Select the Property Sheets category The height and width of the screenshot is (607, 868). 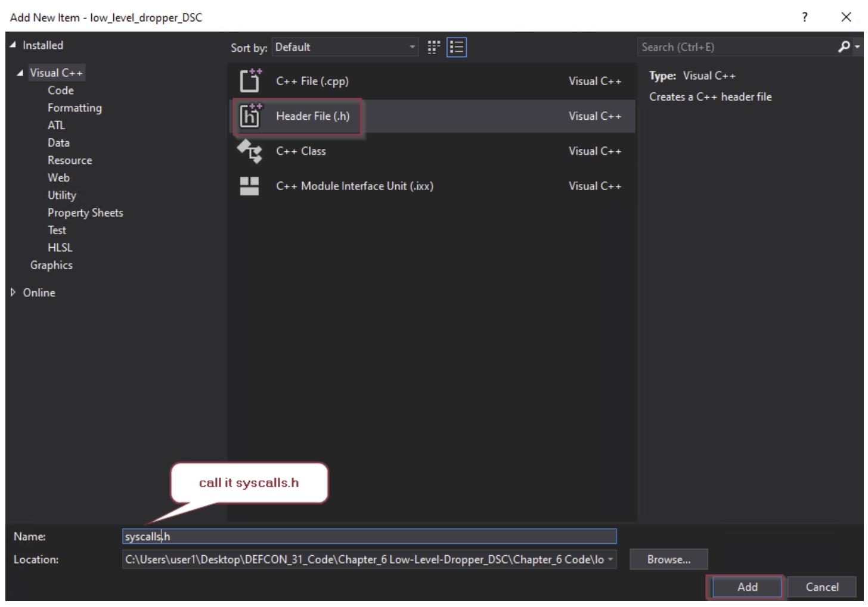[85, 213]
